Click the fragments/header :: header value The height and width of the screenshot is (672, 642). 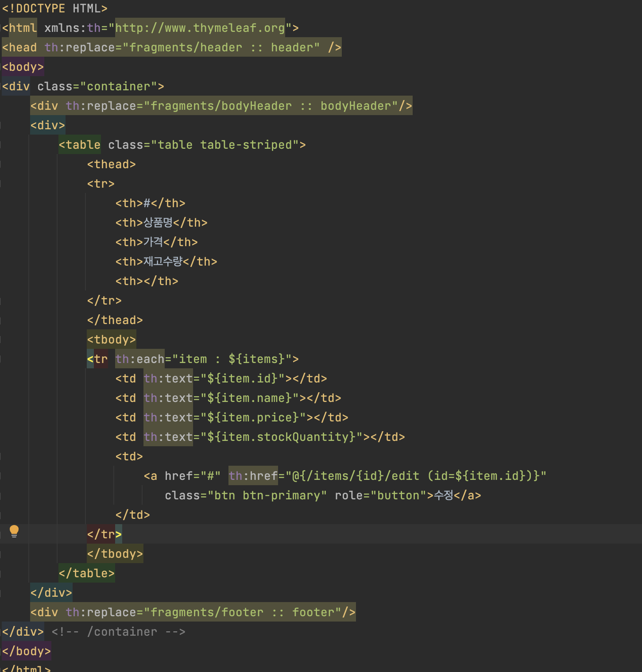(x=221, y=47)
